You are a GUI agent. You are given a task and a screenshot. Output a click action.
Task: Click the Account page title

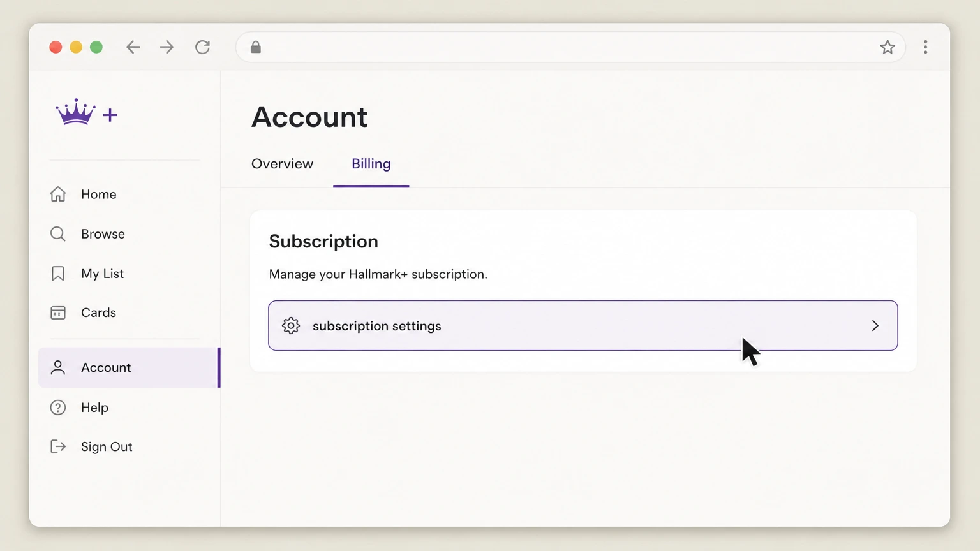tap(309, 117)
